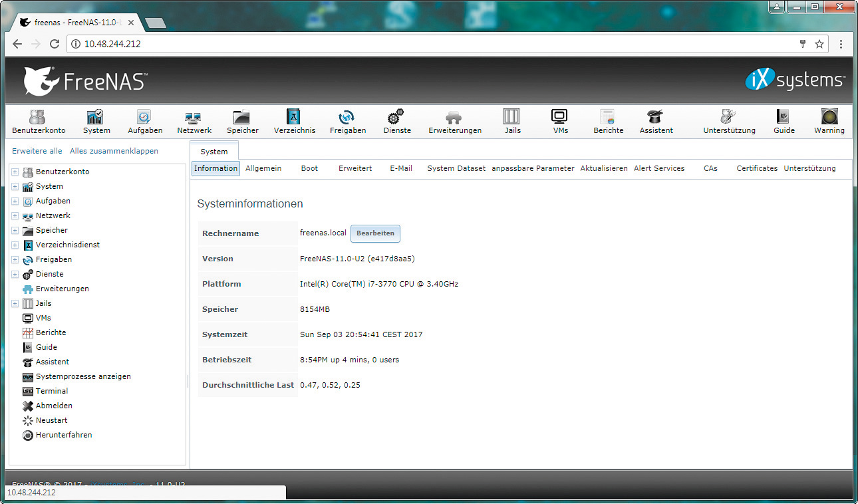Expand the Jails tree node

[x=15, y=304]
